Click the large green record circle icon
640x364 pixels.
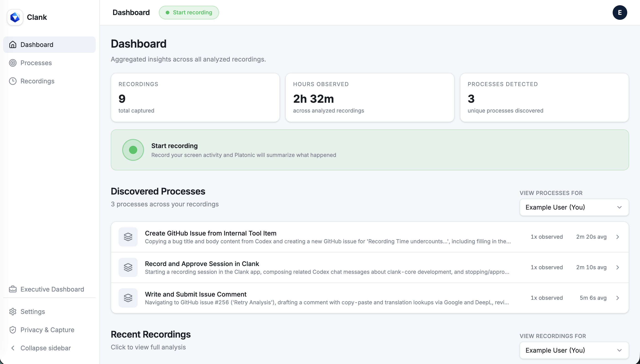(x=133, y=150)
